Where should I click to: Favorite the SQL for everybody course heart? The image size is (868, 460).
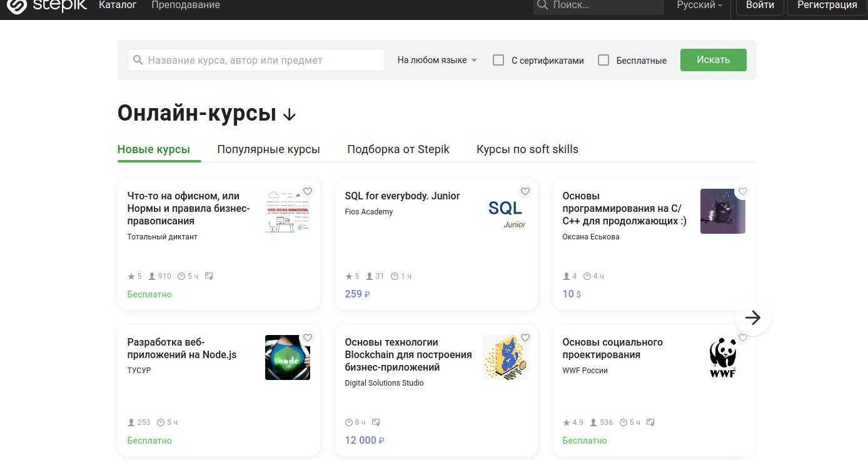click(525, 192)
